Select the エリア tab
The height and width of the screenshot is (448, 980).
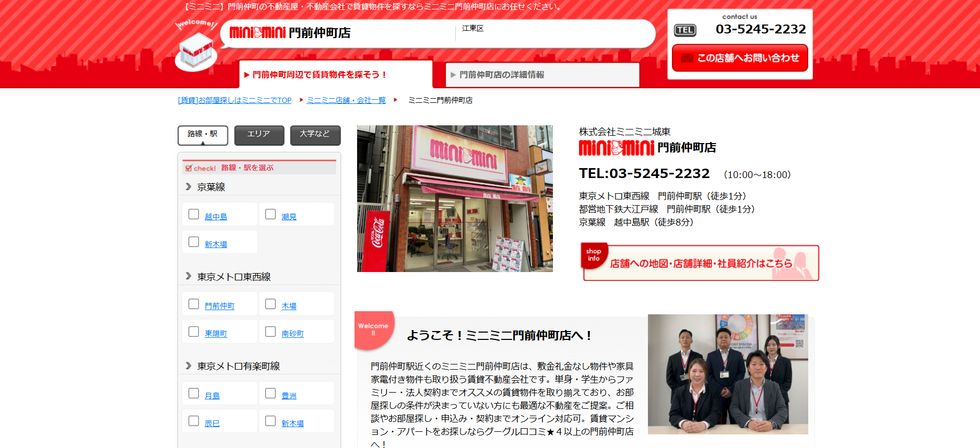click(259, 135)
